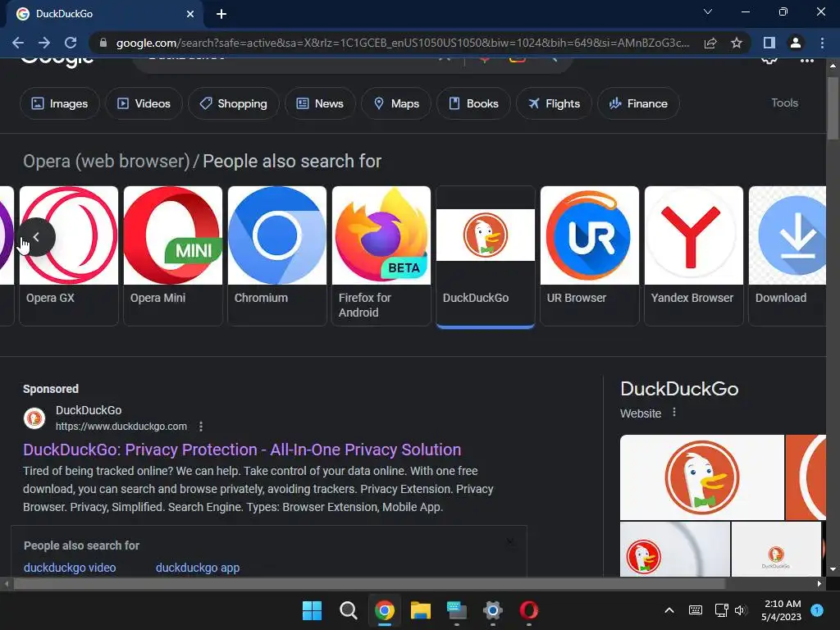Image resolution: width=840 pixels, height=630 pixels.
Task: Open small DuckDuckGo wordmark image
Action: click(776, 549)
